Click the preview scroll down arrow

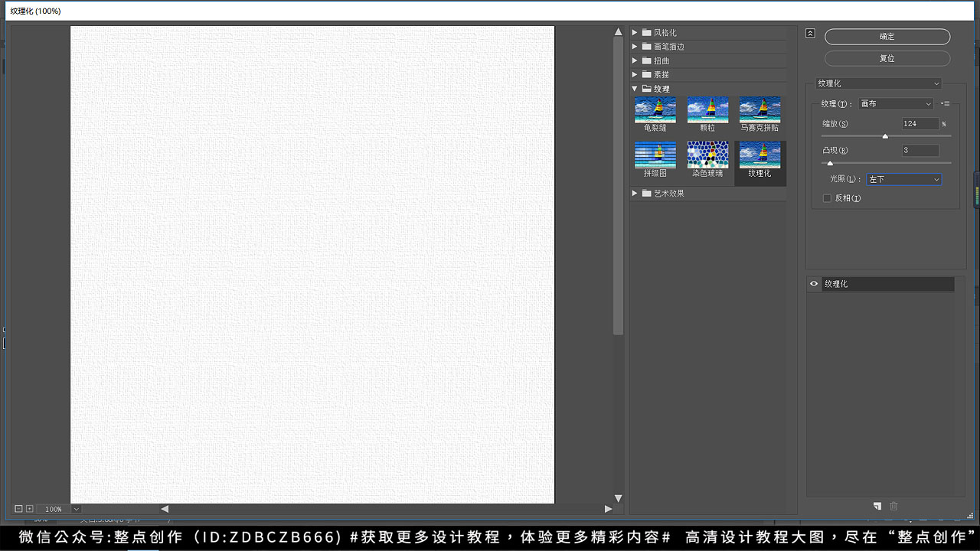coord(619,499)
